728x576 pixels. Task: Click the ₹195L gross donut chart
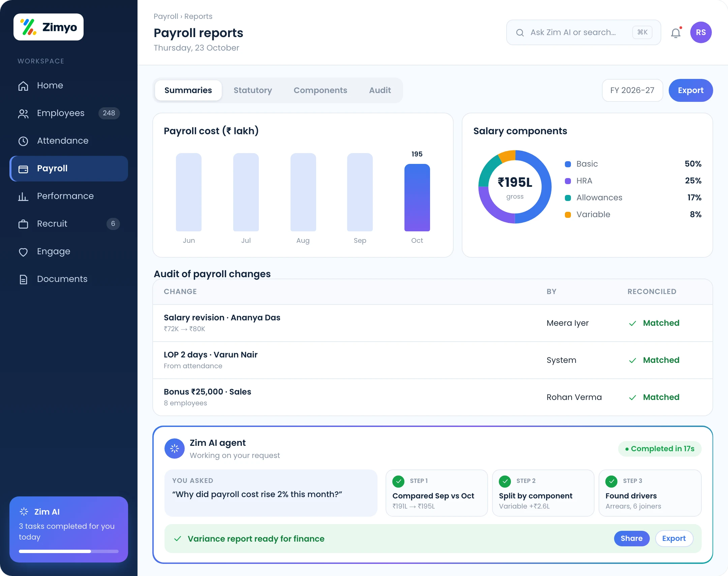(x=515, y=187)
